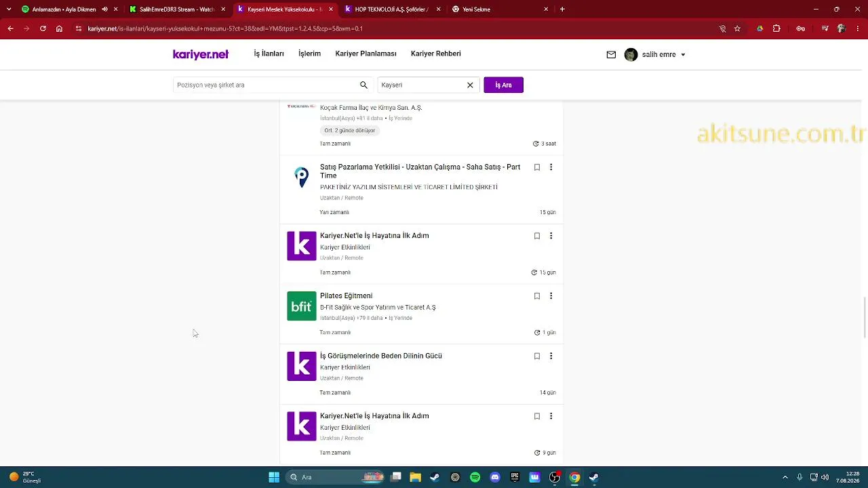868x488 pixels.
Task: Open the browser media control icon
Action: click(x=825, y=28)
